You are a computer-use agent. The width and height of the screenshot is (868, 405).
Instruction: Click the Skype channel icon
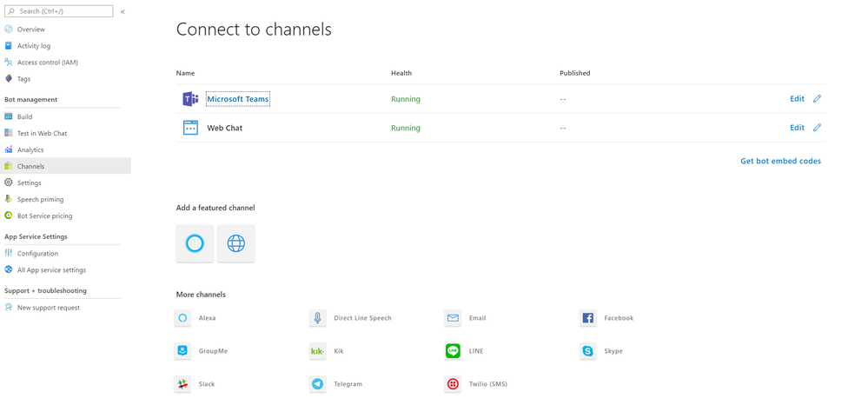point(588,351)
